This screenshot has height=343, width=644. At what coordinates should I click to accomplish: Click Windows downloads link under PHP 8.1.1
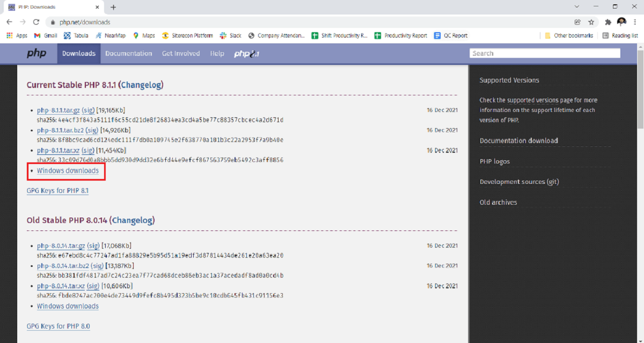pos(68,171)
